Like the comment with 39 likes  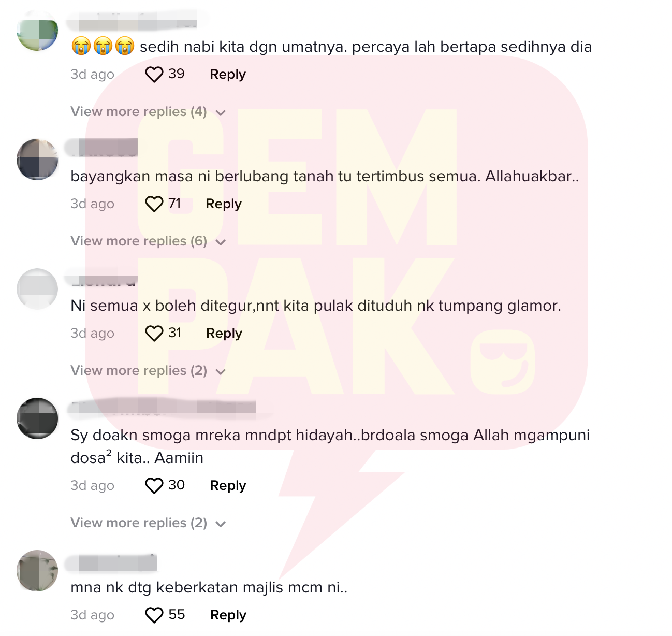154,75
